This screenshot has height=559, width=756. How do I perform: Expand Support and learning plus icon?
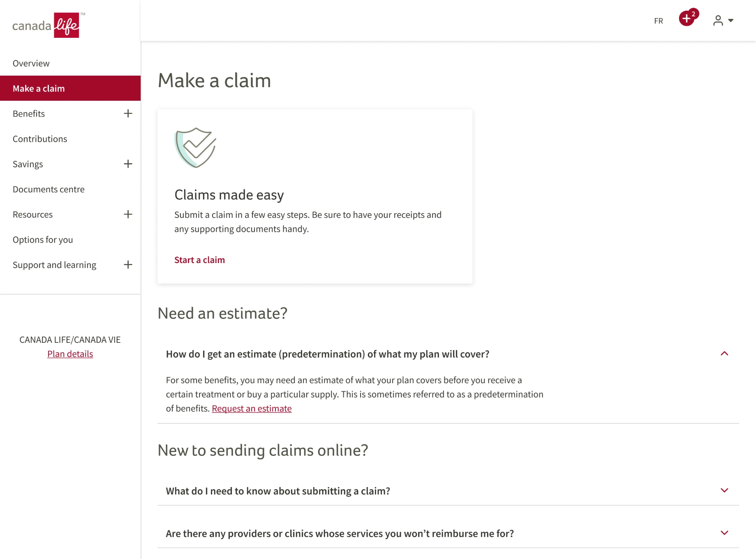[x=128, y=265]
